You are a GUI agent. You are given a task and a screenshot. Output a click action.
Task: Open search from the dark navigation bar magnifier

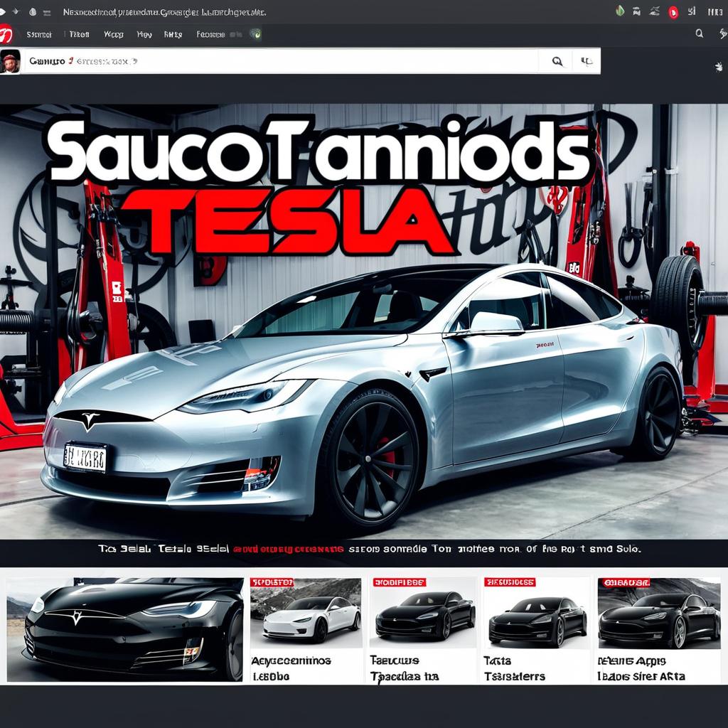pyautogui.click(x=700, y=33)
